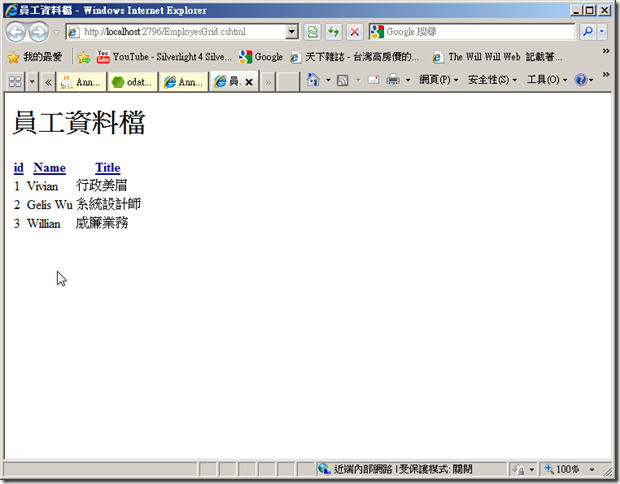Click the Refresh page icon
The height and width of the screenshot is (484, 620).
click(334, 32)
